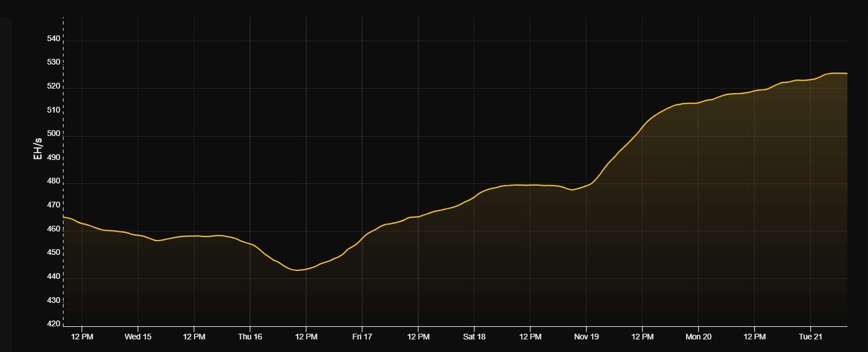Select 12 PM label between Sat 18 and Nov 19
The width and height of the screenshot is (868, 352).
click(x=530, y=337)
